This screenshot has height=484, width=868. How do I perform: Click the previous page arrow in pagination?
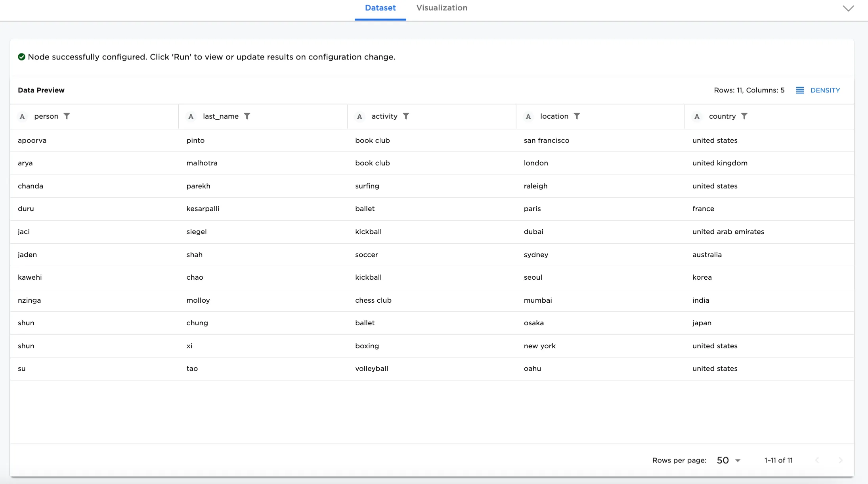point(818,460)
